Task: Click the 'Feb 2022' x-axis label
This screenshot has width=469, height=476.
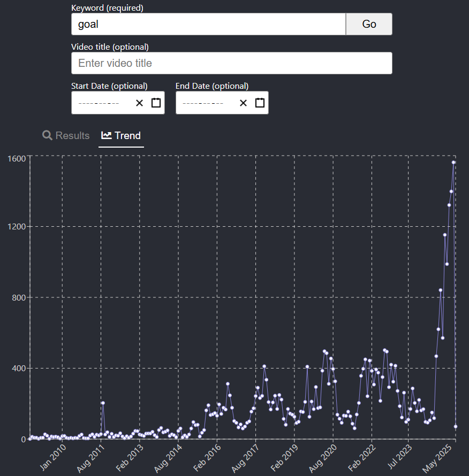Action: pyautogui.click(x=362, y=458)
